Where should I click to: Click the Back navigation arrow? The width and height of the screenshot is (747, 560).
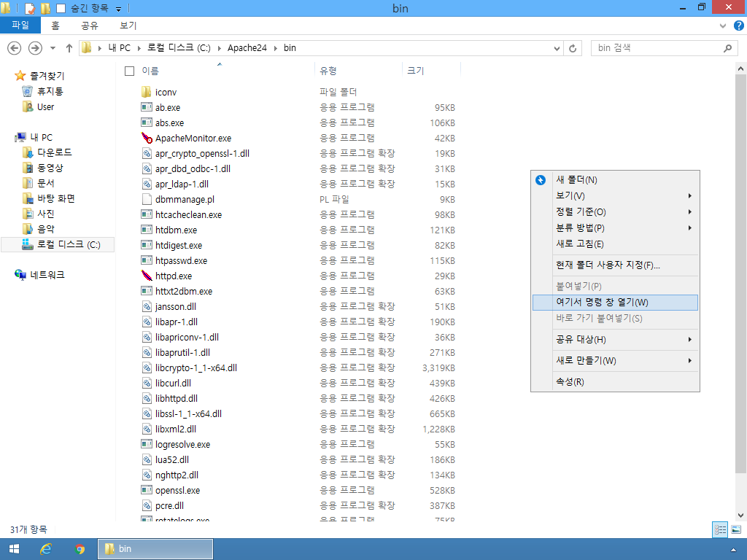coord(15,48)
